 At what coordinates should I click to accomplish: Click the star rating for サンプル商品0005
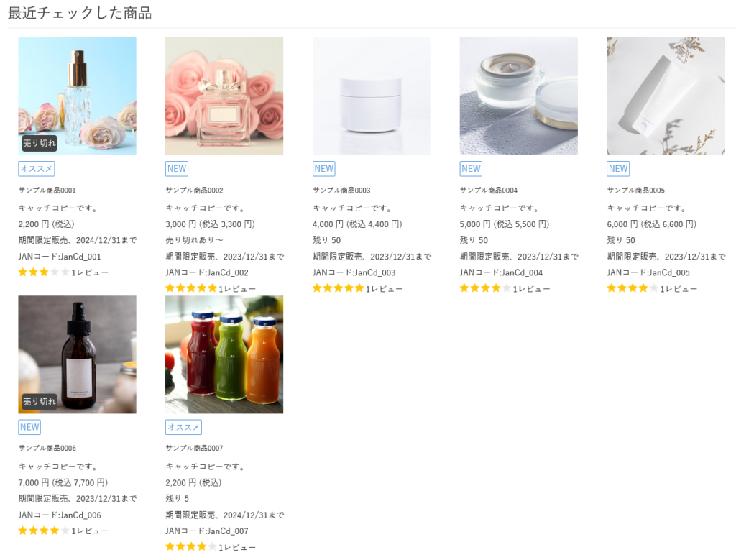coord(632,289)
